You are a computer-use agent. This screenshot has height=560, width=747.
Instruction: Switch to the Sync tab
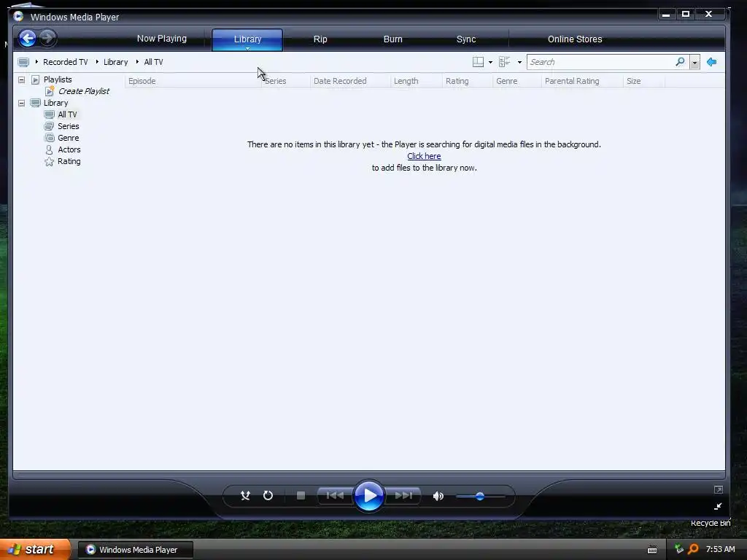tap(466, 39)
